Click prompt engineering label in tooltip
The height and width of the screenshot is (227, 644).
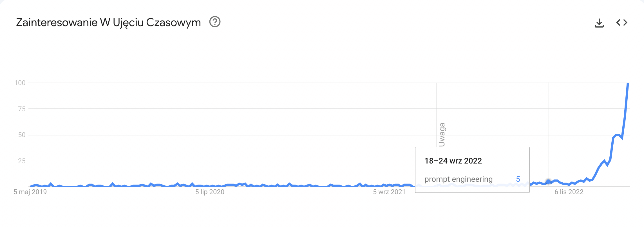(x=459, y=179)
